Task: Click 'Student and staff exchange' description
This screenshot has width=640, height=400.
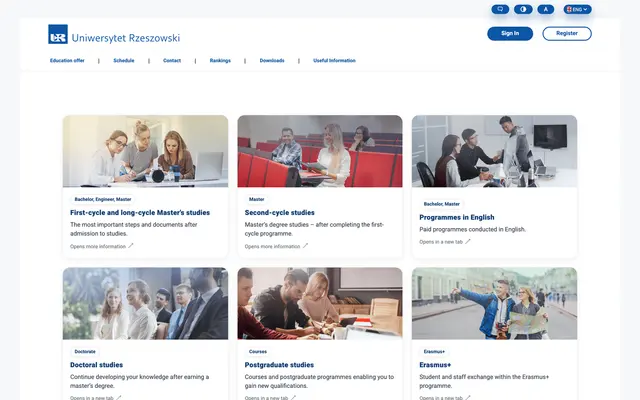Action: point(484,381)
